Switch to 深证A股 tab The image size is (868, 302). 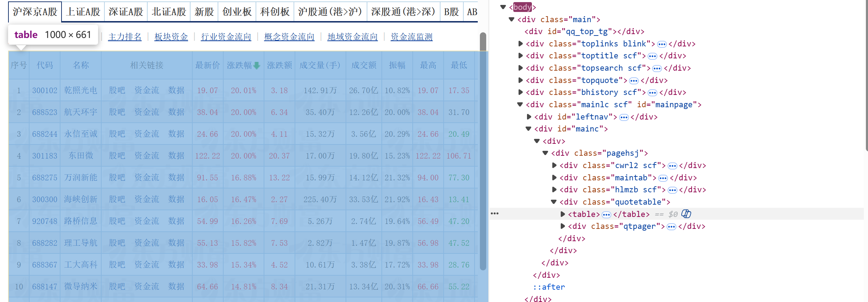pos(126,12)
